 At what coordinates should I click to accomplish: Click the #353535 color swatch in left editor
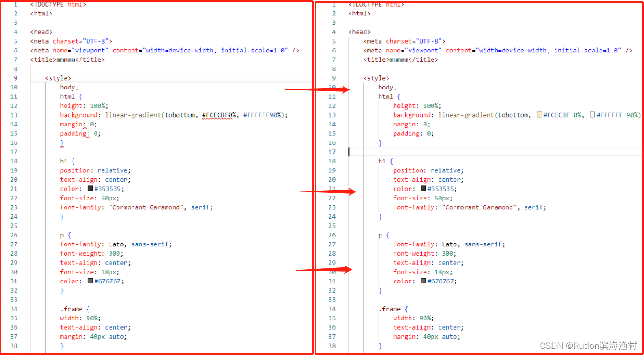90,189
